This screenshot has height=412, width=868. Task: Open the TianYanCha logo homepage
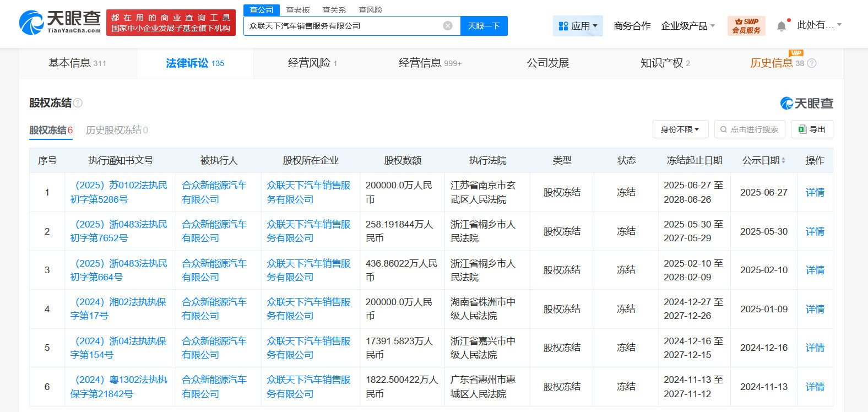coord(59,23)
